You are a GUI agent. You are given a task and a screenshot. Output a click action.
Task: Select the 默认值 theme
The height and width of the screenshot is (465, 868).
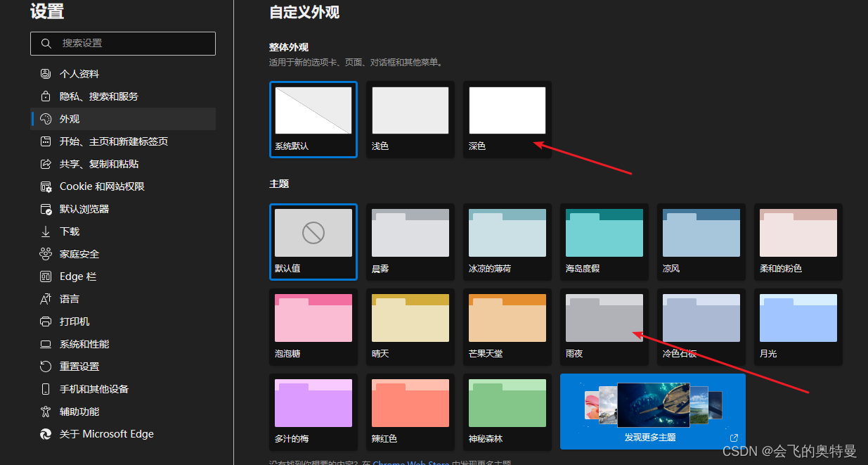tap(313, 241)
